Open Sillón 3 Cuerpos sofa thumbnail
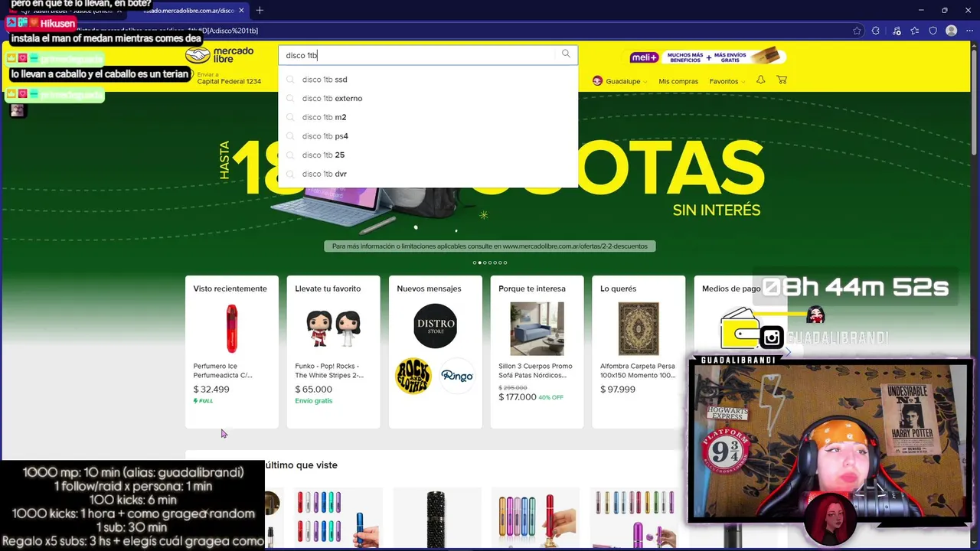The image size is (980, 551). 537,329
